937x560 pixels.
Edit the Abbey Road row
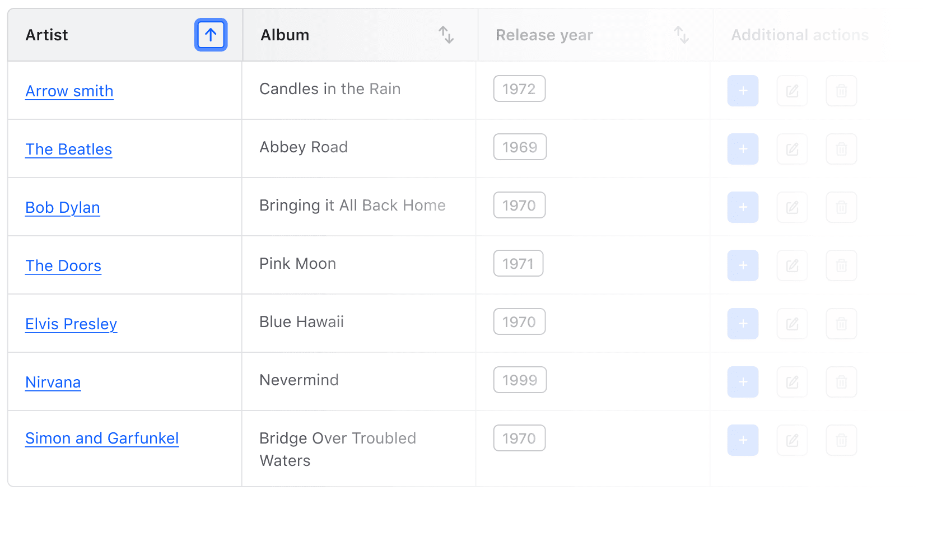pyautogui.click(x=792, y=149)
